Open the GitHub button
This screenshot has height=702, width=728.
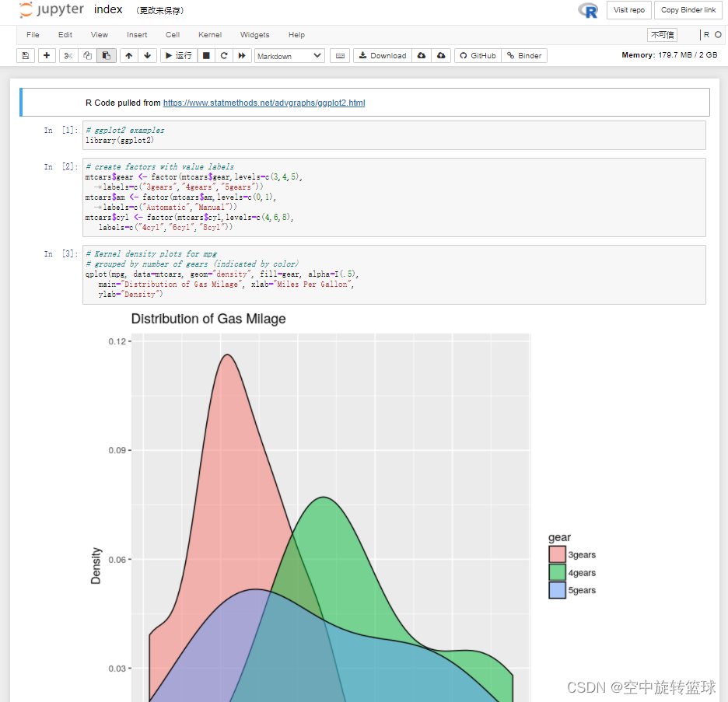tap(478, 56)
